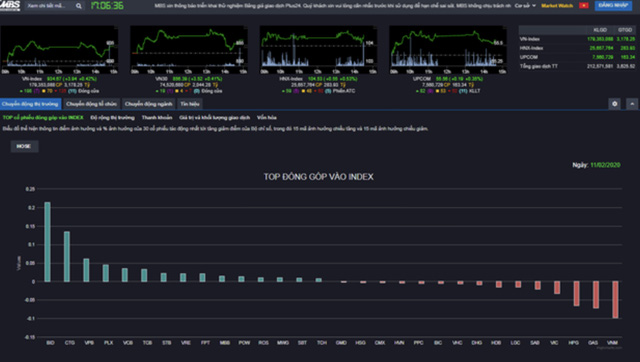Open the Cơ sở dropdown

525,6
